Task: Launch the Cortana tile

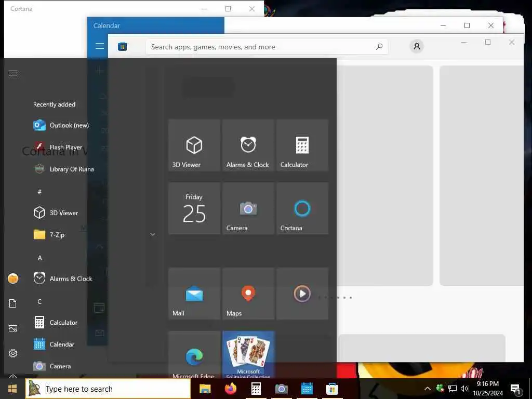Action: click(x=302, y=208)
